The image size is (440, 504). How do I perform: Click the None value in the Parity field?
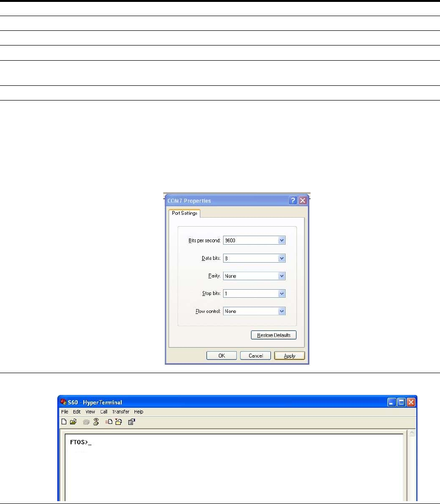coord(231,276)
